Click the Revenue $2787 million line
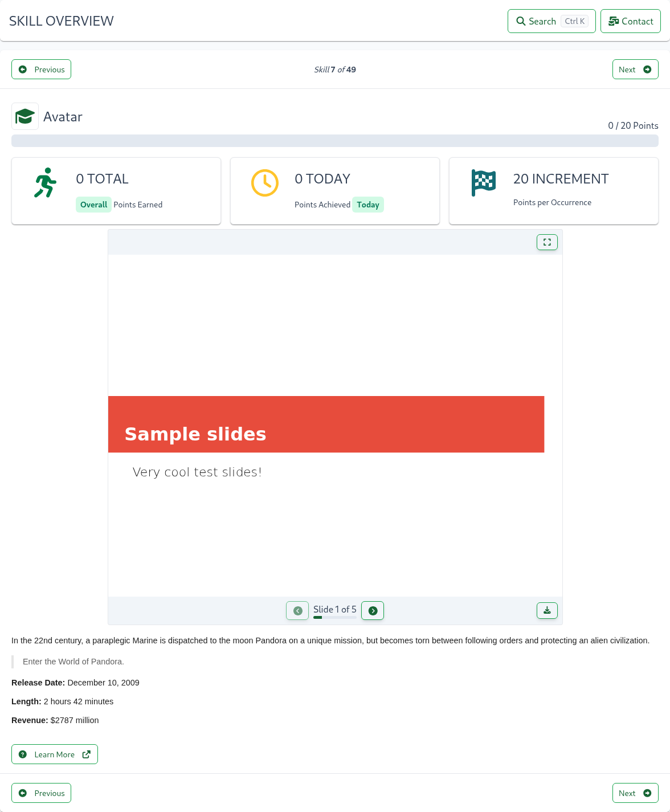Screen dimensions: 670x812 pos(55,720)
